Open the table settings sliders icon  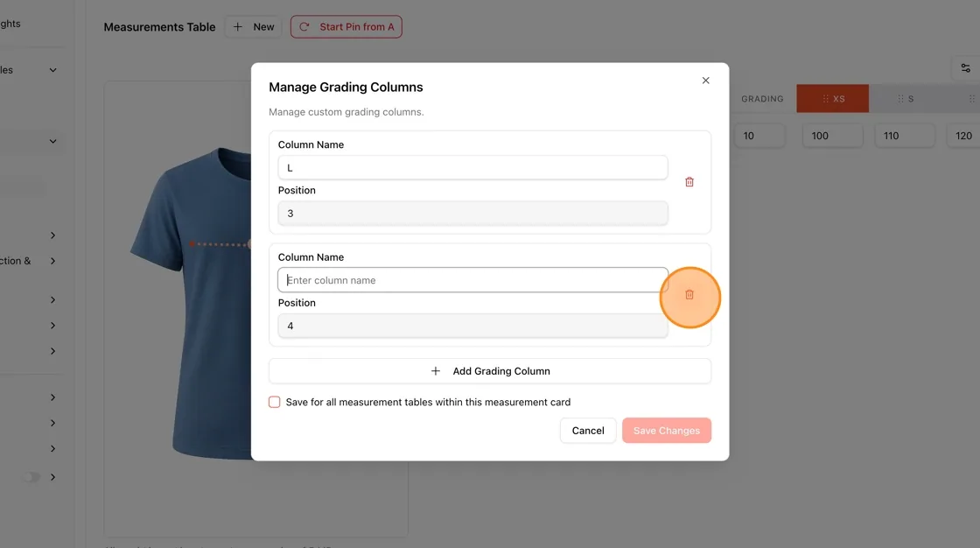coord(966,68)
